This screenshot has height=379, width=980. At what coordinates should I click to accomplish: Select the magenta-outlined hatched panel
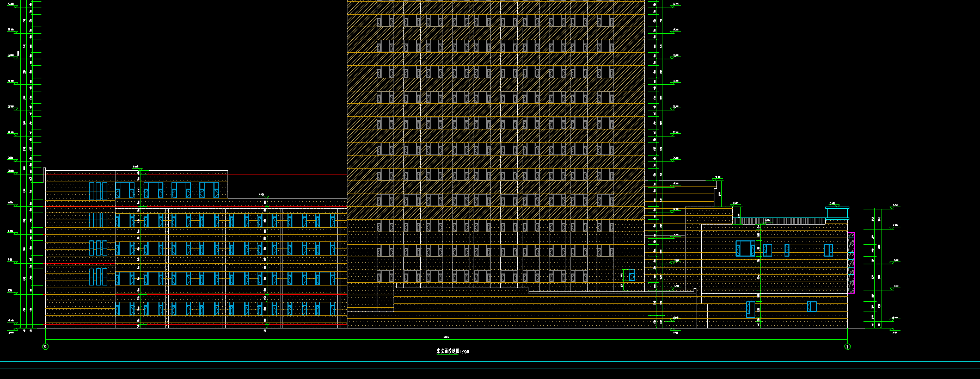(851, 263)
